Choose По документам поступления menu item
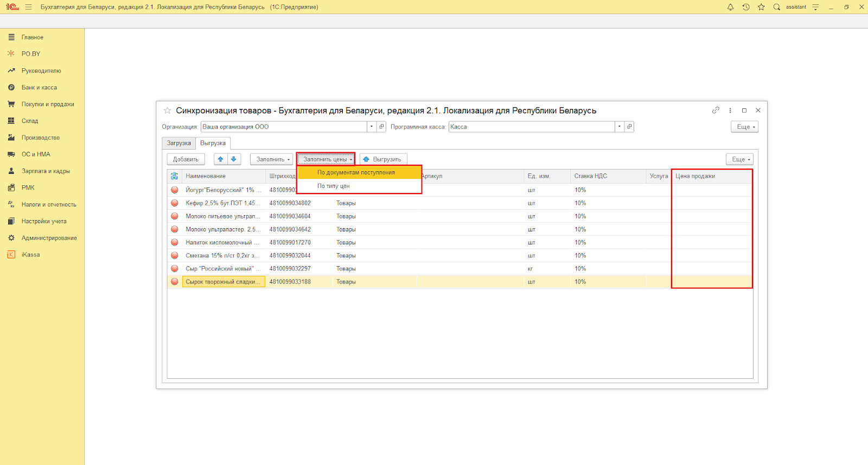 coord(360,172)
